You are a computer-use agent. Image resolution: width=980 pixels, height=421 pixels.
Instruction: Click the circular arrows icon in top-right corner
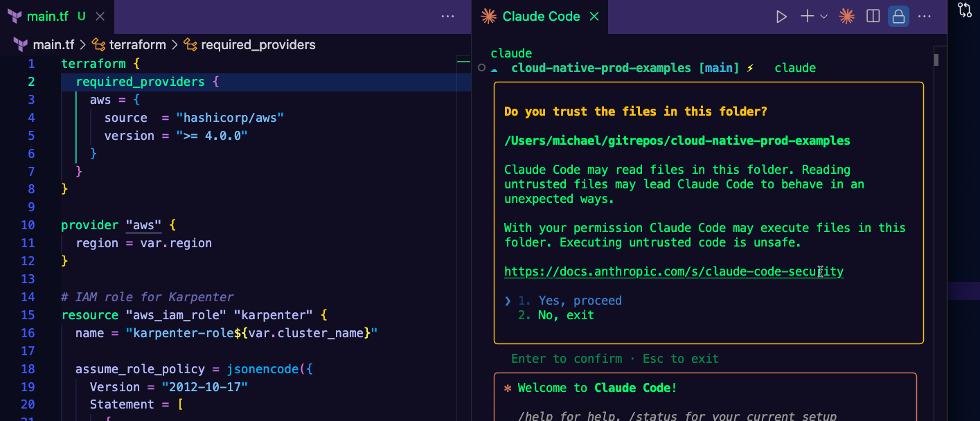(964, 10)
